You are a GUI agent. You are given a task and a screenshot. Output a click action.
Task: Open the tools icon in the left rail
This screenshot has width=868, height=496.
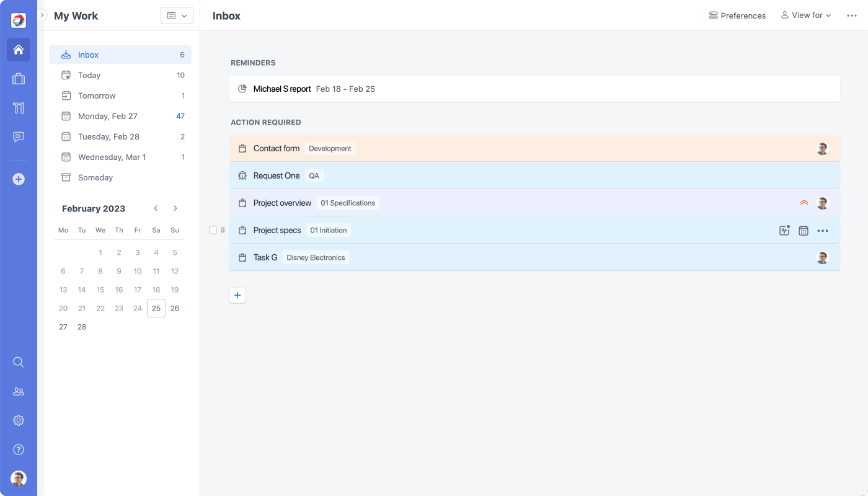(19, 108)
